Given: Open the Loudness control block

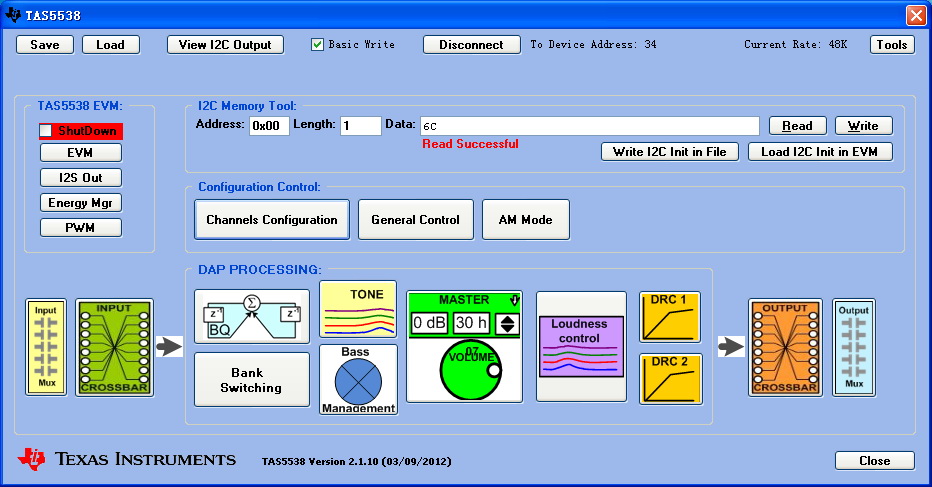Looking at the screenshot, I should [x=581, y=347].
